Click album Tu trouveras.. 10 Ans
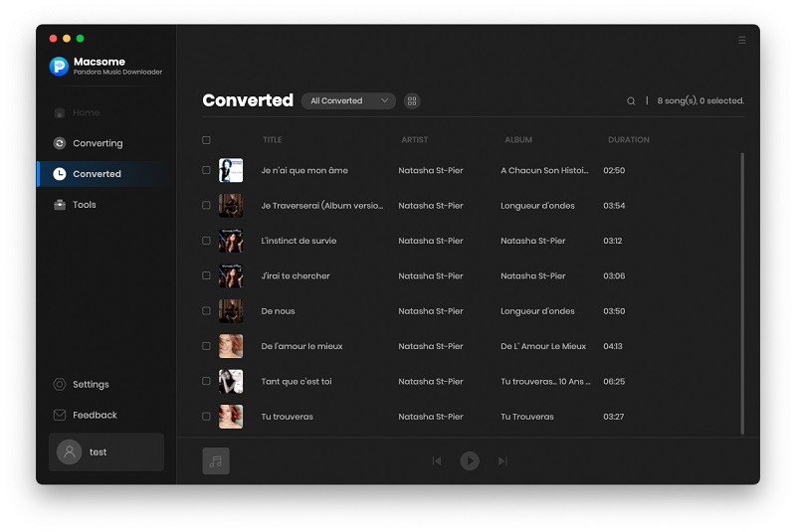 click(545, 382)
